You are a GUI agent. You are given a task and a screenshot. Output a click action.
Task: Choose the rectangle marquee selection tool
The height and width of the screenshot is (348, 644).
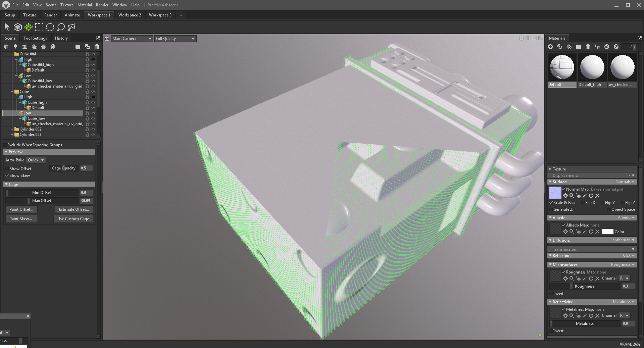[39, 27]
